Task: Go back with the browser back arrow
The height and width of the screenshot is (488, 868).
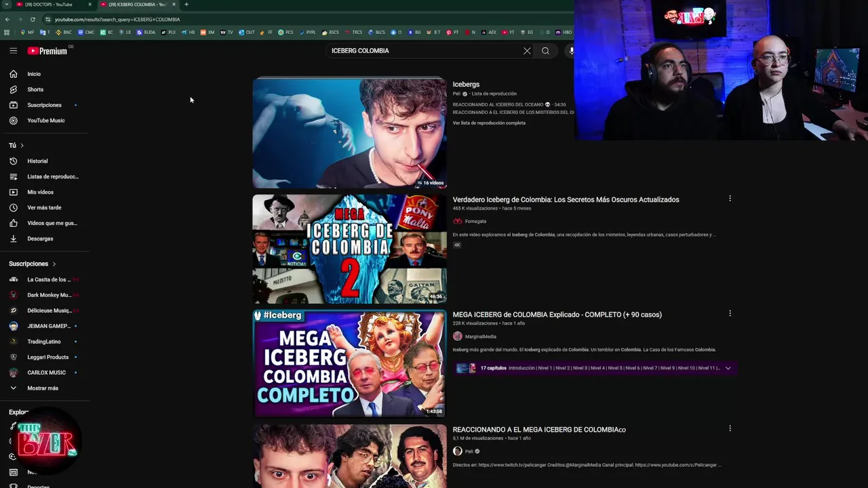Action: 7,20
